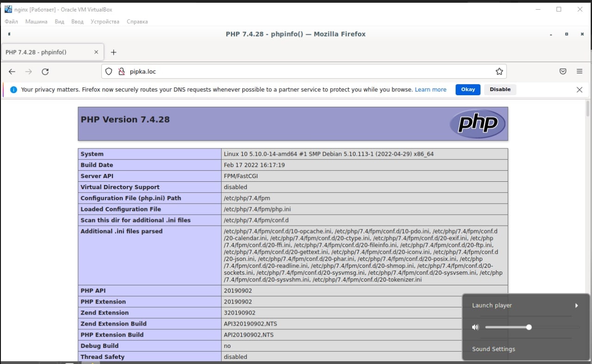Click the volume slider handle
This screenshot has width=592, height=364.
pyautogui.click(x=529, y=327)
